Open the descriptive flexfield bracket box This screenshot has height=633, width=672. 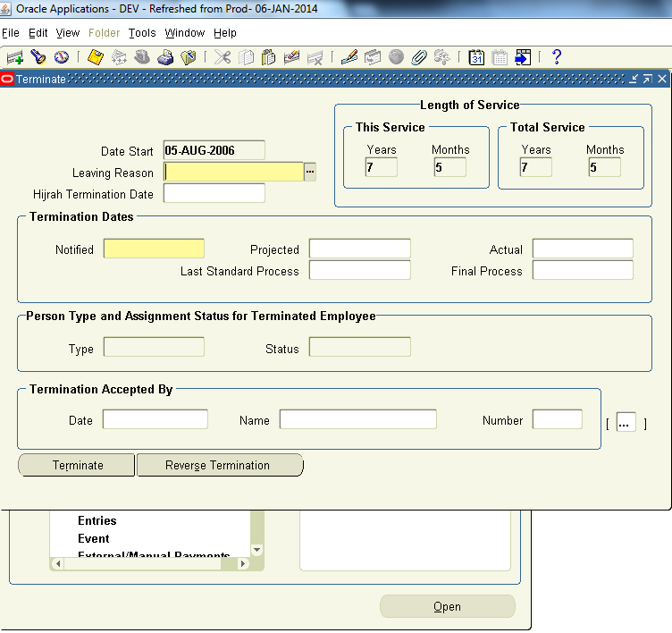626,423
